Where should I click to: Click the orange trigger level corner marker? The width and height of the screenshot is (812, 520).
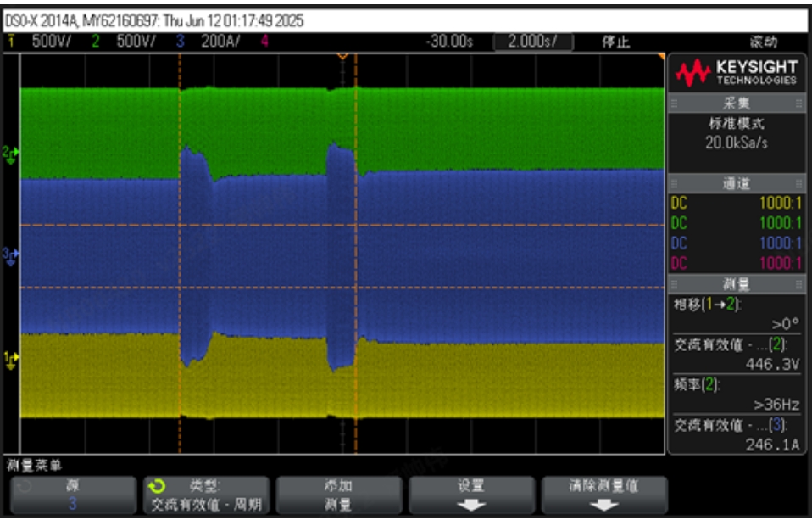661,56
